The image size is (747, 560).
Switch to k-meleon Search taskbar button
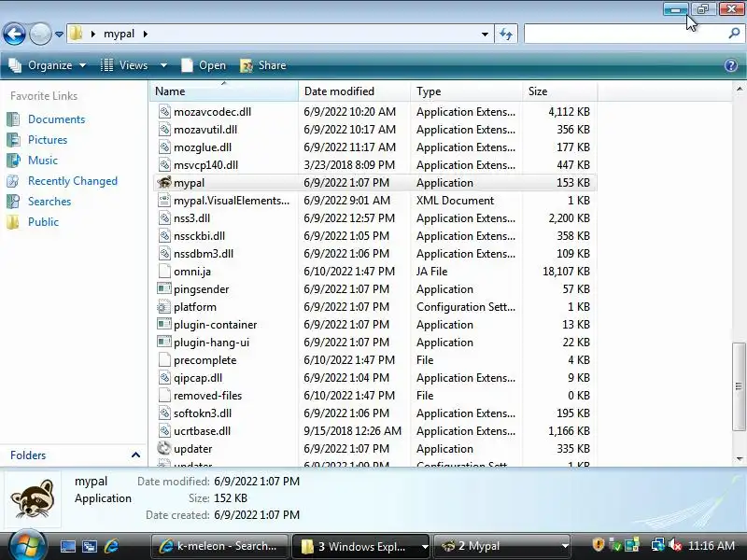pyautogui.click(x=219, y=546)
